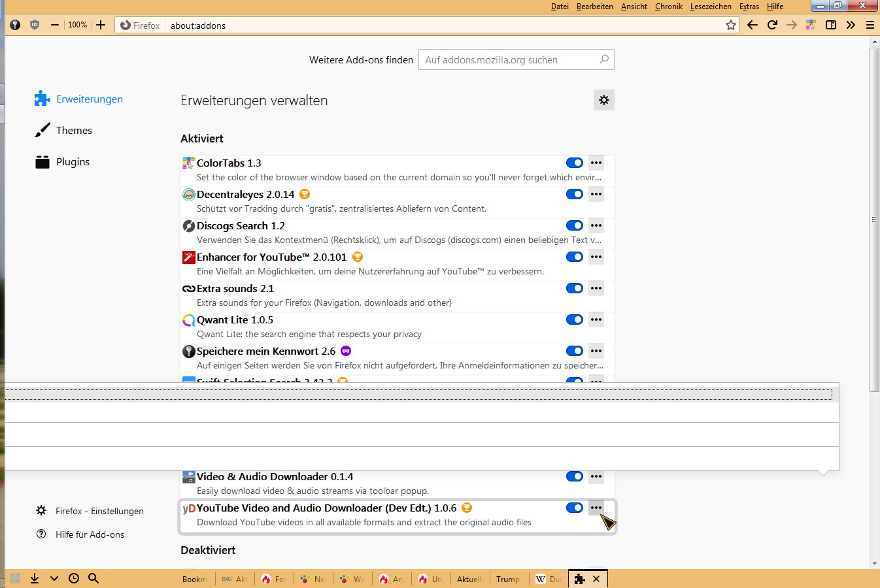This screenshot has height=588, width=880.
Task: Click the Speichere mein Kennwort purple badge
Action: point(346,351)
